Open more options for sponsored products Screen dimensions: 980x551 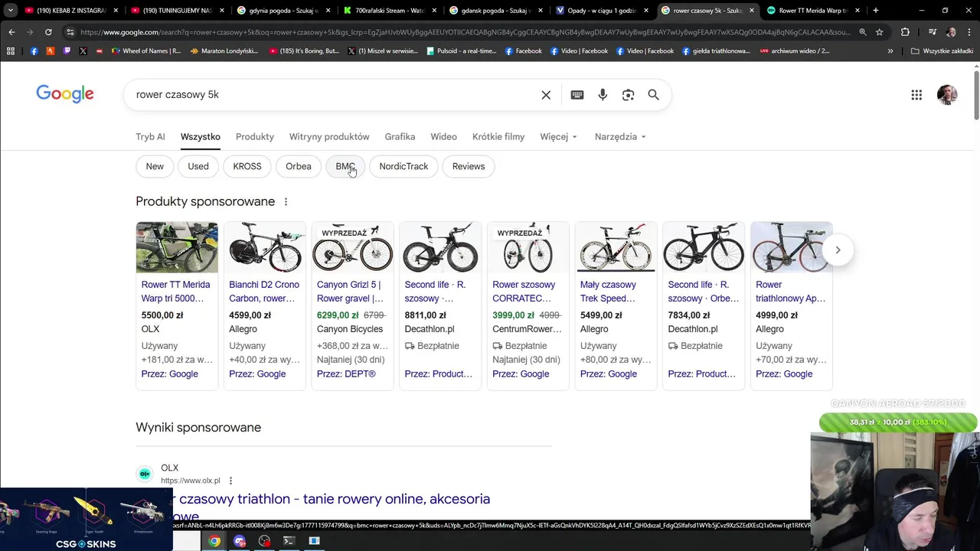(286, 202)
